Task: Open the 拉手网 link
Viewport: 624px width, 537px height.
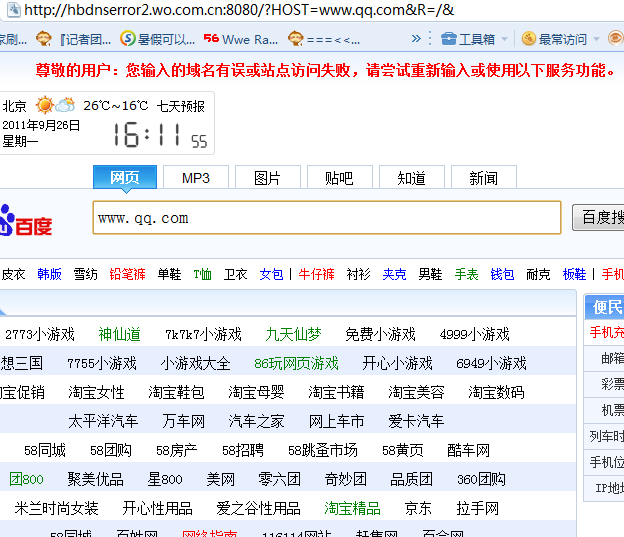Action: pyautogui.click(x=477, y=508)
